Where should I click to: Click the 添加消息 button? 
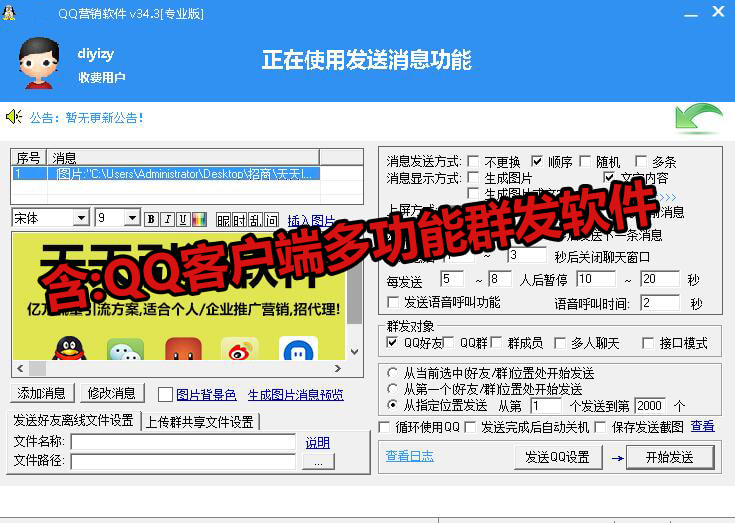pos(42,393)
